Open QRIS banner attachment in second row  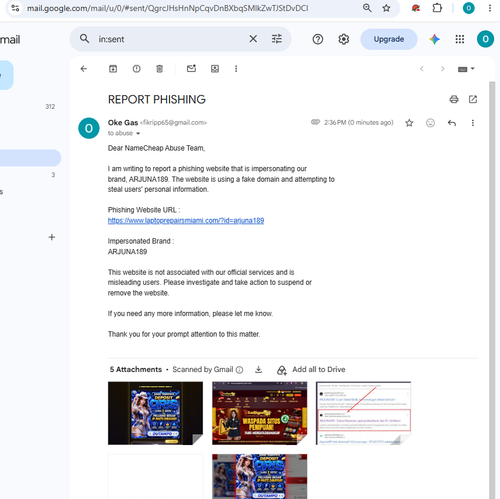[x=259, y=476]
